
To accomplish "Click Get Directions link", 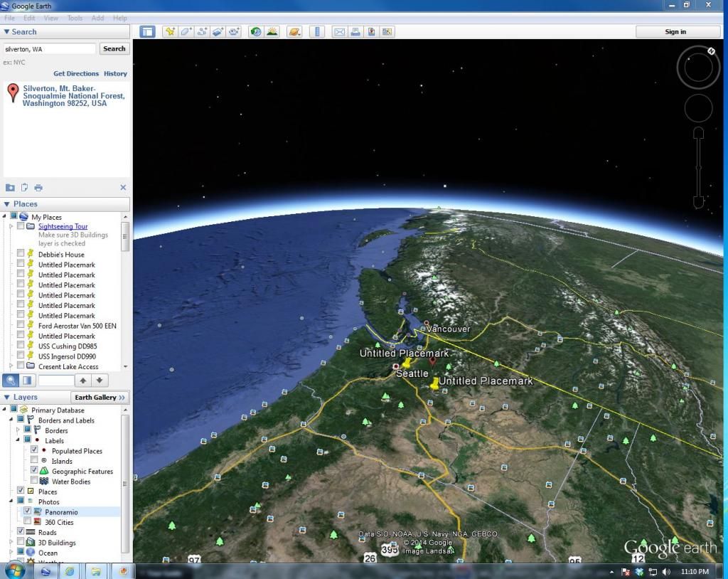I will click(76, 73).
